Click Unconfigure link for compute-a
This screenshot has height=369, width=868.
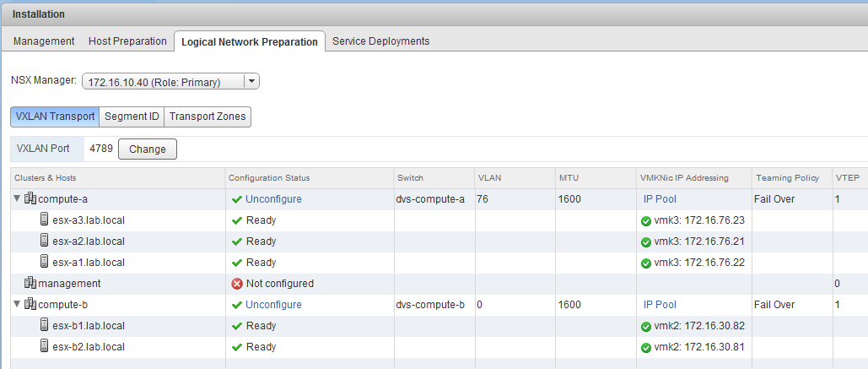coord(273,199)
